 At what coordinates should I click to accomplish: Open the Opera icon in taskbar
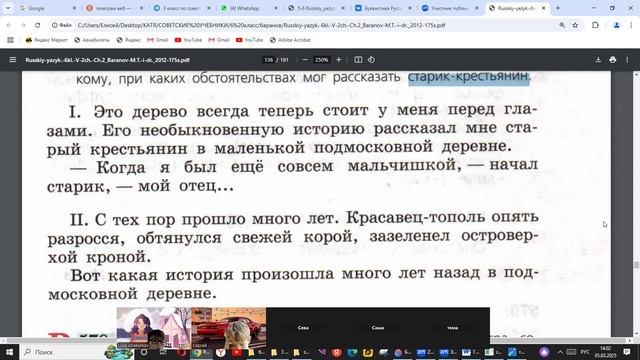tap(181, 352)
